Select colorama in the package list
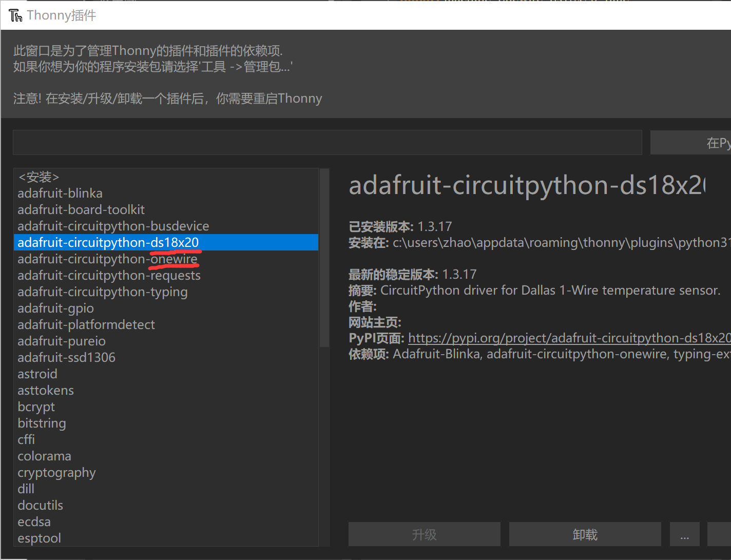 click(x=166, y=456)
